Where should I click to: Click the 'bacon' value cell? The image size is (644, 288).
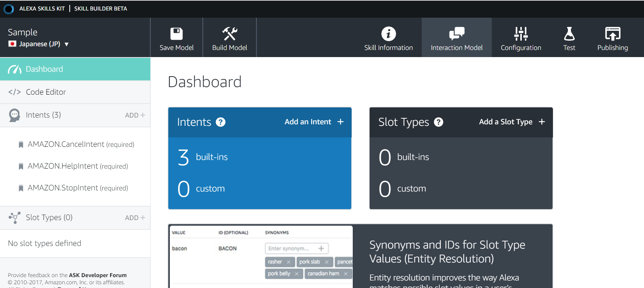pos(179,249)
